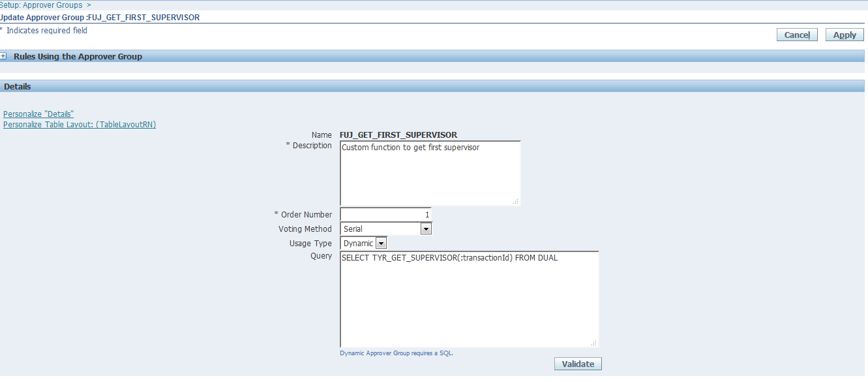868x382 pixels.
Task: Expand Rules Using the Approver Group section
Action: pos(4,57)
